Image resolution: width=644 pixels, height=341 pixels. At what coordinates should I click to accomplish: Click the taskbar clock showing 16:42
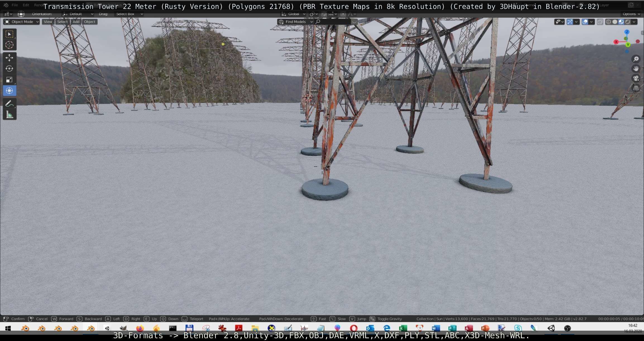633,325
